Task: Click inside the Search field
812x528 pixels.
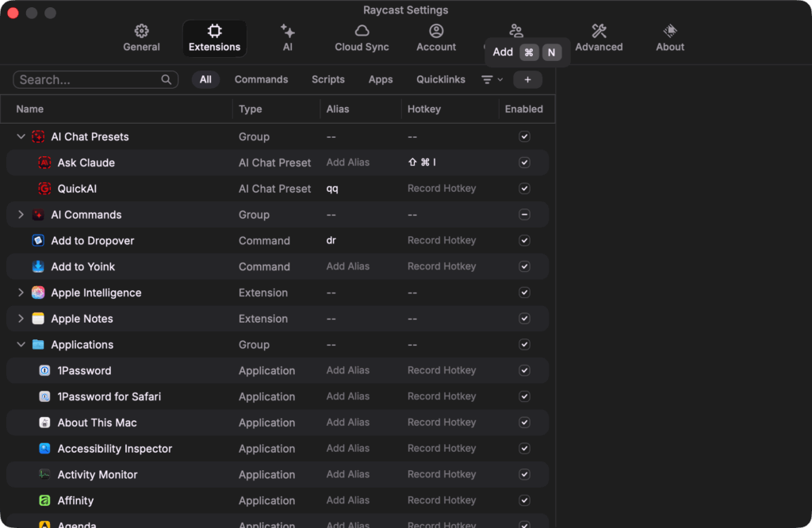Action: pyautogui.click(x=87, y=79)
